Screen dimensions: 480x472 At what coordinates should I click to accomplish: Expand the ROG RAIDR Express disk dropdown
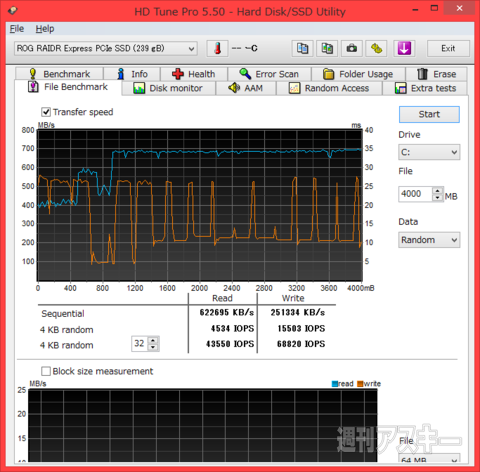pyautogui.click(x=106, y=49)
